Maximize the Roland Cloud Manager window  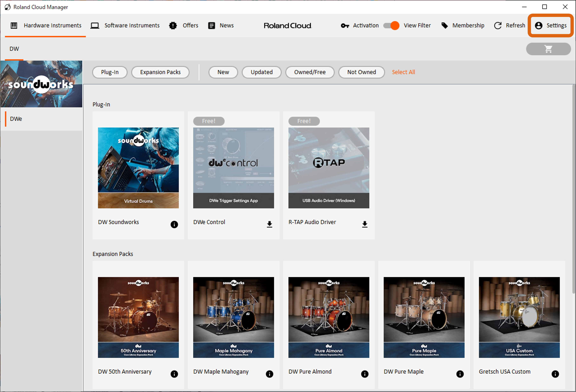544,7
